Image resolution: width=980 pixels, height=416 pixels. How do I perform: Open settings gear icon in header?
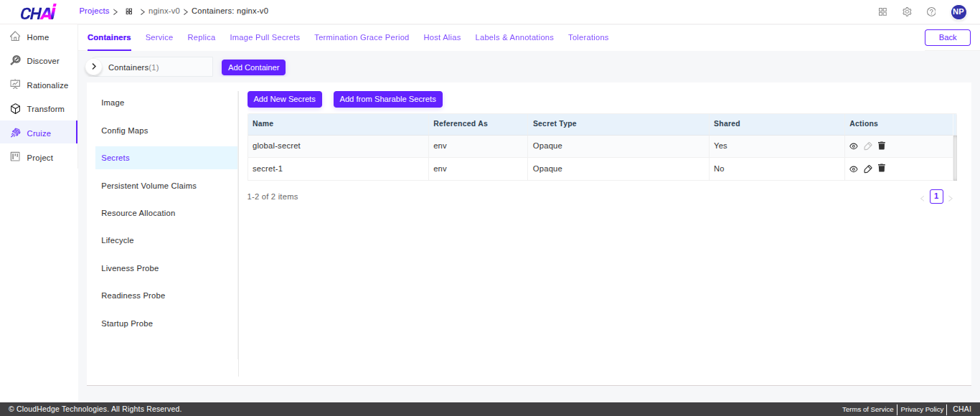[x=907, y=11]
